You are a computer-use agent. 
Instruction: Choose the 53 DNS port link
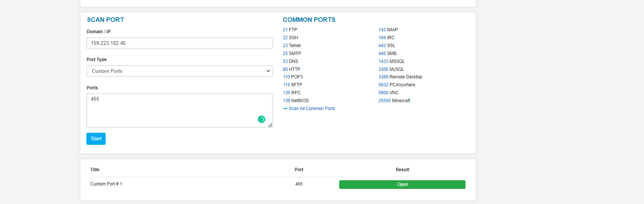coord(290,61)
